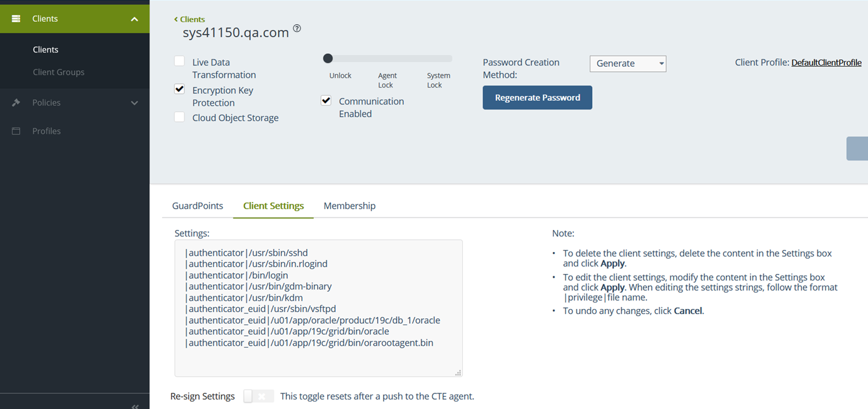Screen dimensions: 868x409
Task: Click the Clients menu list icon
Action: tap(16, 19)
